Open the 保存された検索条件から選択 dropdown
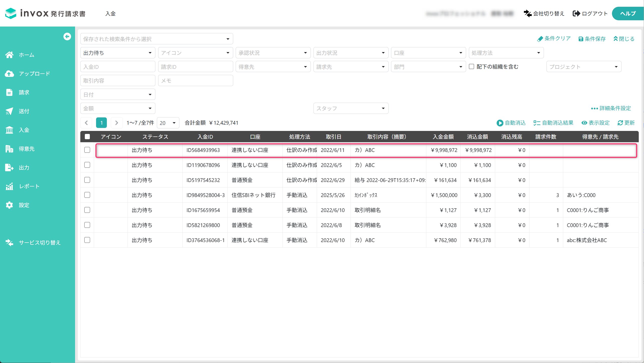Image resolution: width=644 pixels, height=363 pixels. tap(157, 39)
